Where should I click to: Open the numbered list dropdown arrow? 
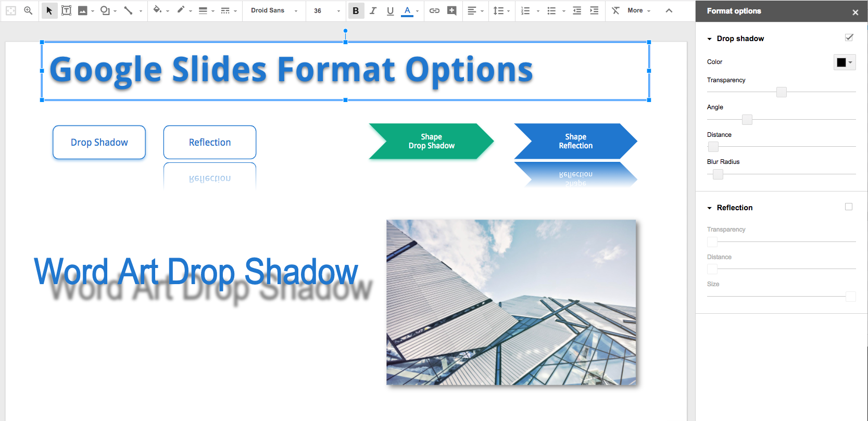[538, 11]
